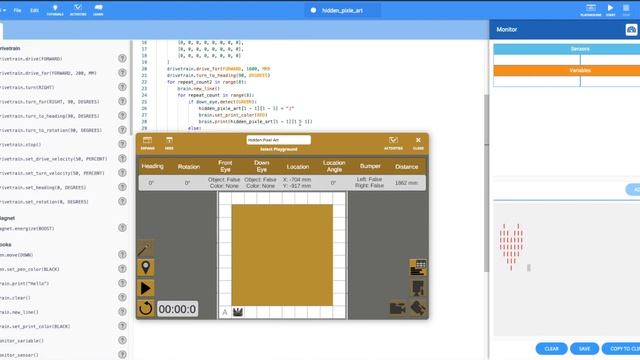Click the Sensors header in Monitor

click(580, 49)
